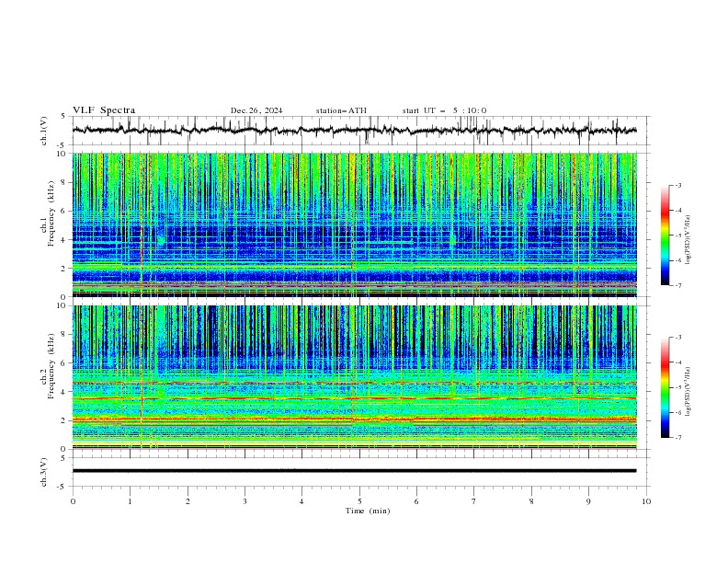Select the date "Dec.26, 2024"
728x563 pixels.
click(x=256, y=110)
